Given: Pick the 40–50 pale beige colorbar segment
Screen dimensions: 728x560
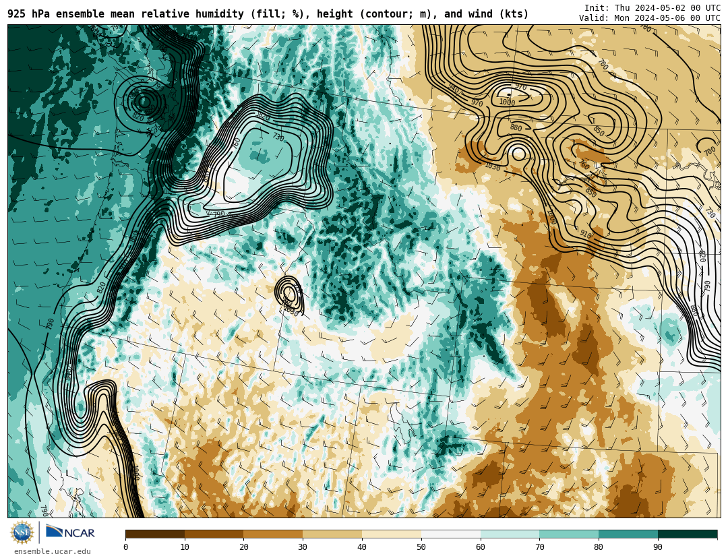Looking at the screenshot, I should 392,534.
